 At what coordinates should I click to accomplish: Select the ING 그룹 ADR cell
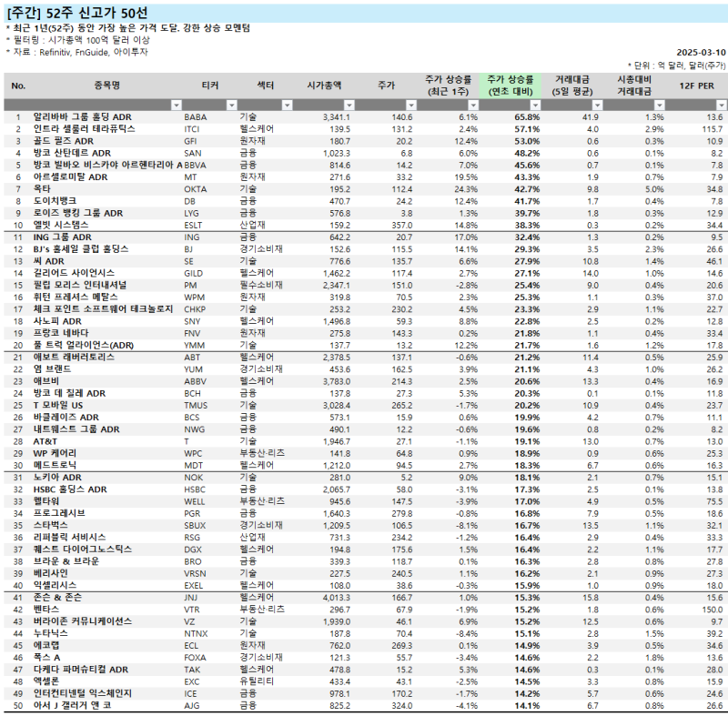coord(62,237)
